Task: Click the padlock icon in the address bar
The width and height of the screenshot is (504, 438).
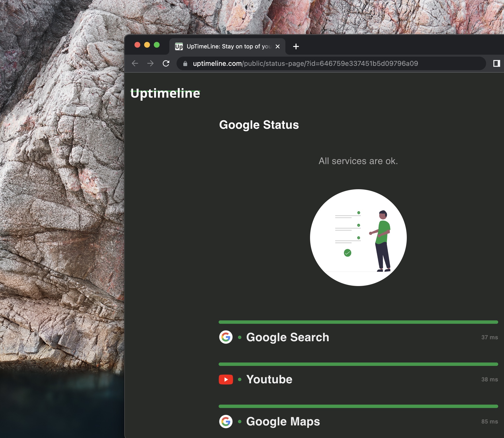Action: click(x=185, y=63)
